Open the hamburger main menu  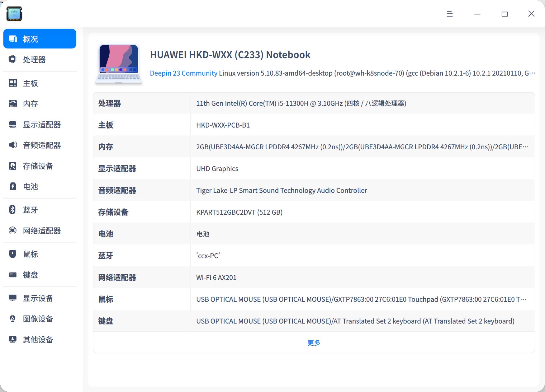(x=450, y=14)
